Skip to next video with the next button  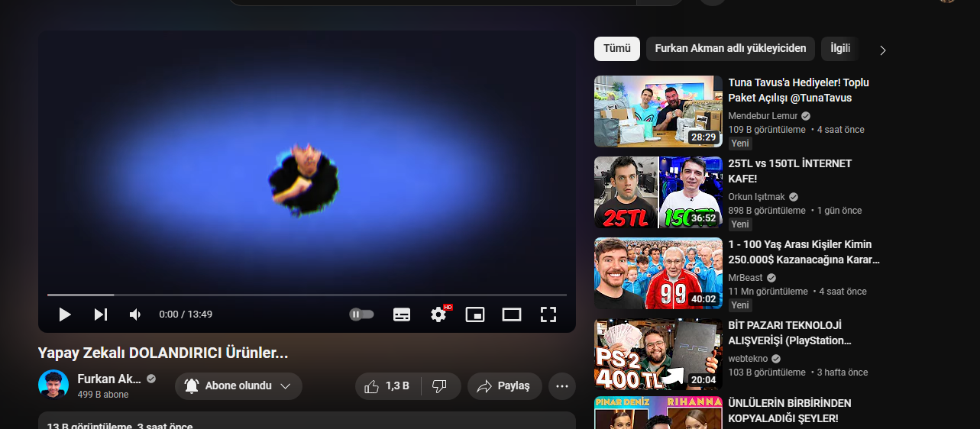coord(101,314)
